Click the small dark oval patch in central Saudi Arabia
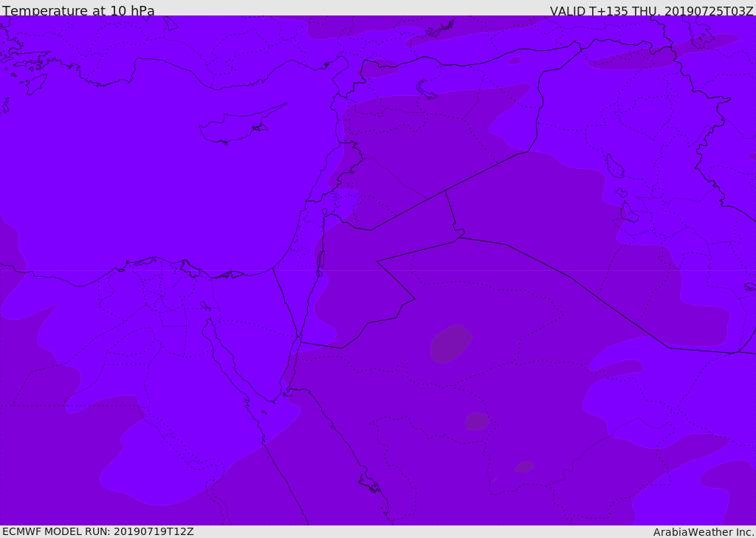Screen dimensions: 756x538 pyautogui.click(x=477, y=421)
